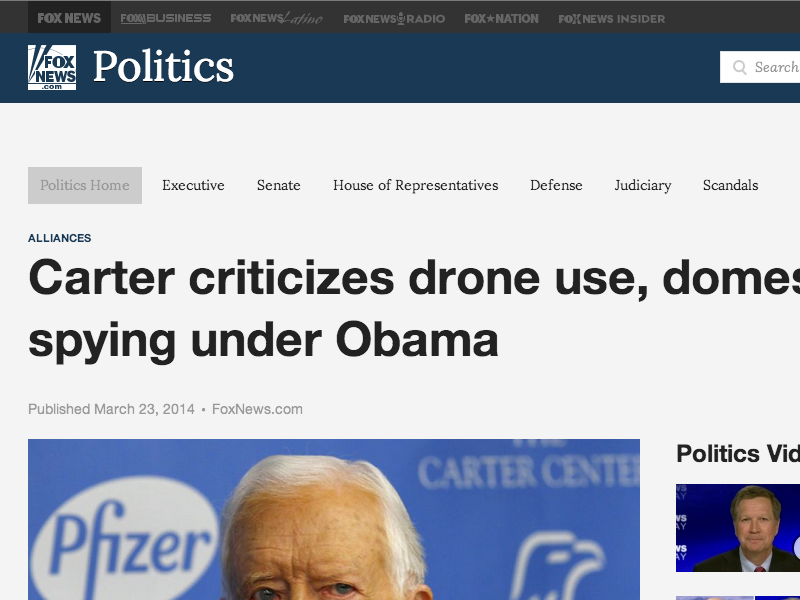
Task: Select the Politics Home tab
Action: pos(85,185)
